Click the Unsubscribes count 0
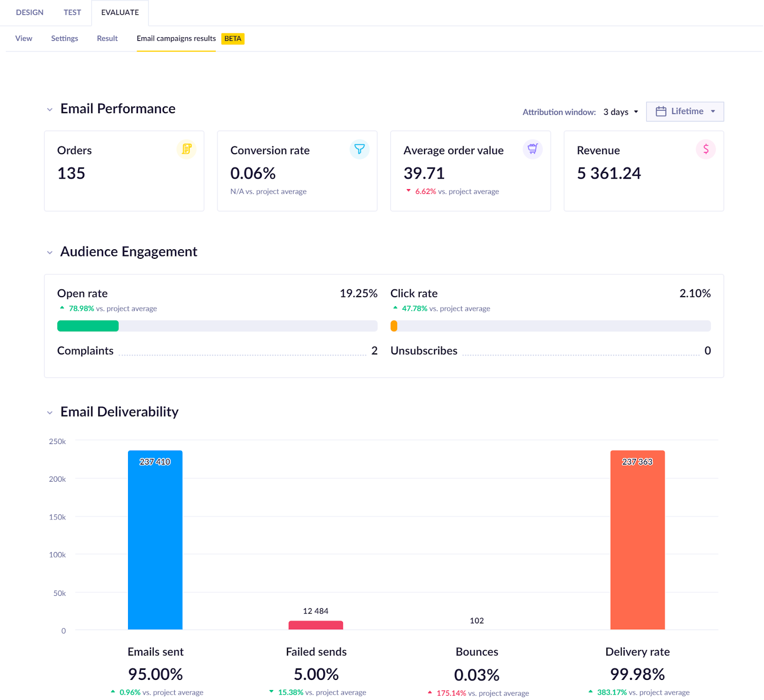The image size is (764, 700). coord(708,350)
